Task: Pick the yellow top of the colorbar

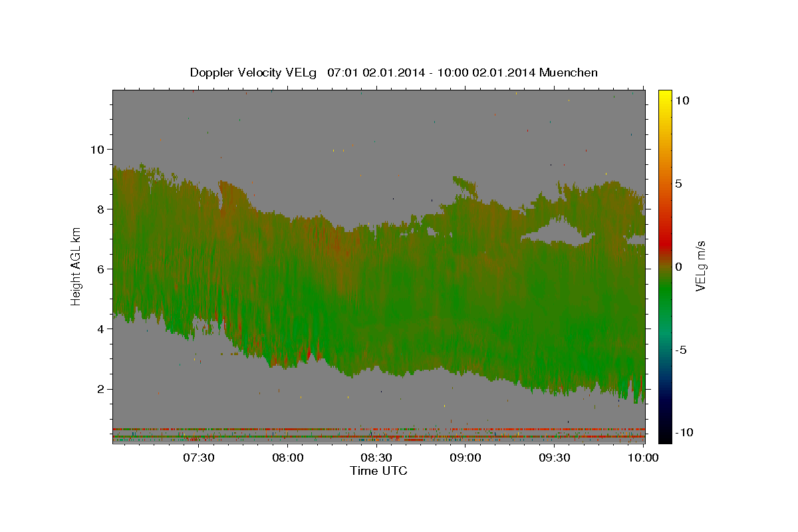Action: tap(665, 94)
